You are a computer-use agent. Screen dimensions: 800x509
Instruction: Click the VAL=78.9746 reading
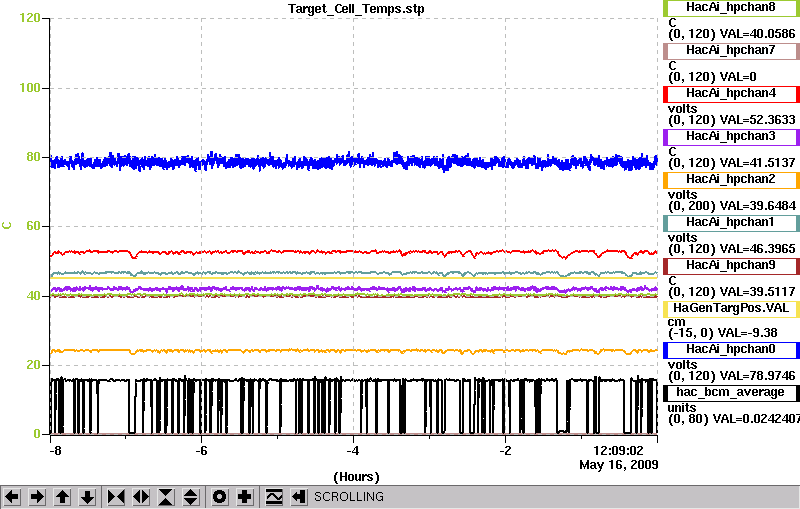[x=757, y=376]
